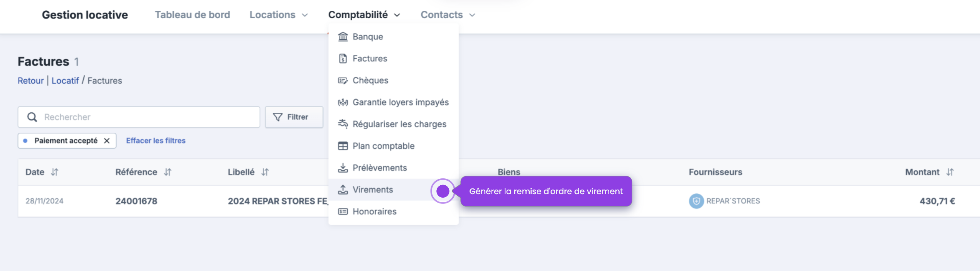Viewport: 980px width, 271px height.
Task: Click the download icon beside Prélèvements
Action: pyautogui.click(x=343, y=168)
